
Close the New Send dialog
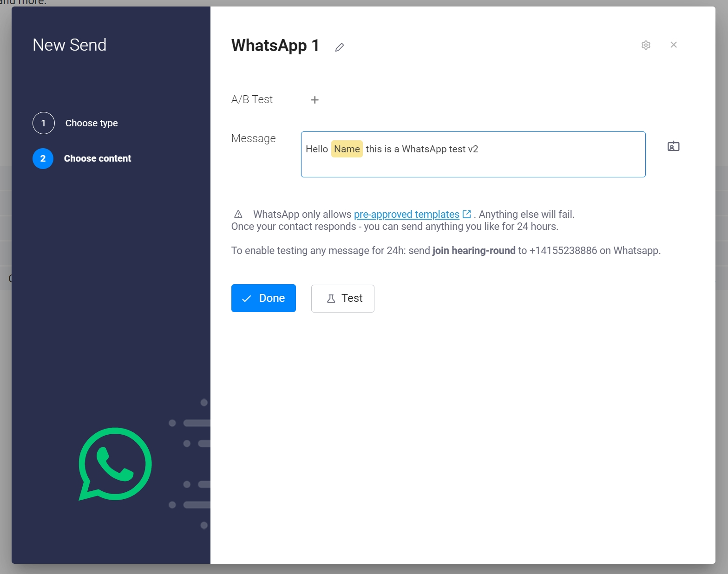pos(674,45)
